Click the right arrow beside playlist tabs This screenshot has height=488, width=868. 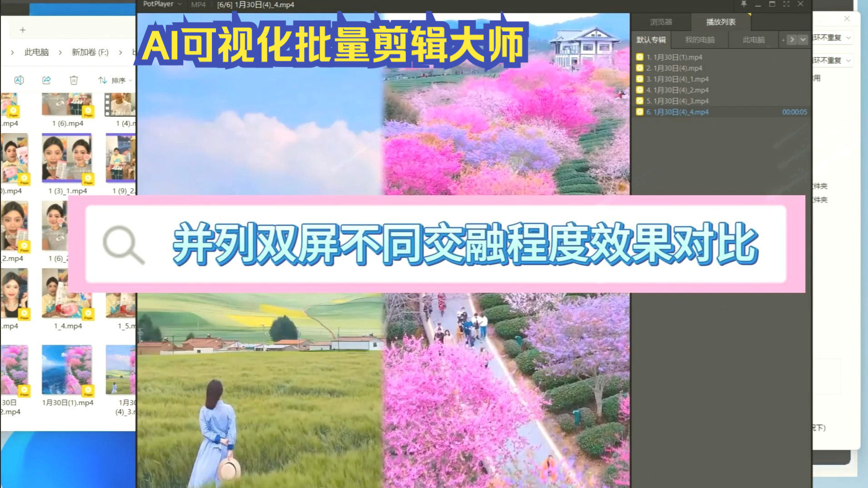point(792,40)
